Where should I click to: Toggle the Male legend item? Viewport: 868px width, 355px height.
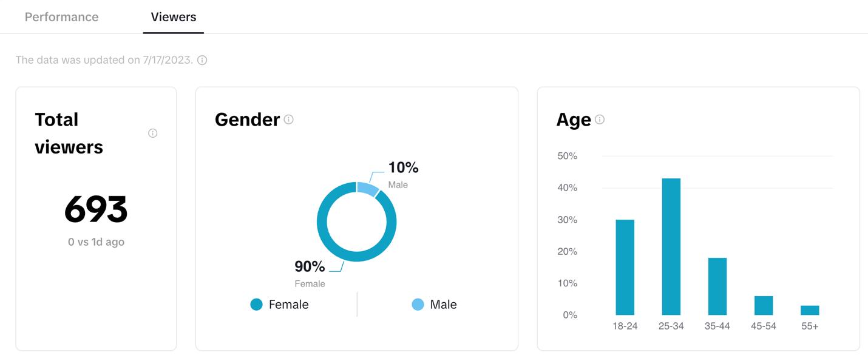click(443, 305)
